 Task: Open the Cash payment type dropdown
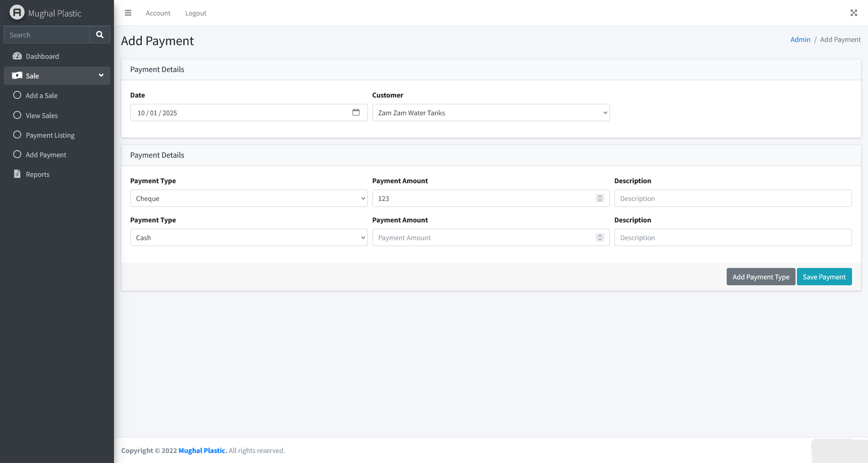click(248, 238)
